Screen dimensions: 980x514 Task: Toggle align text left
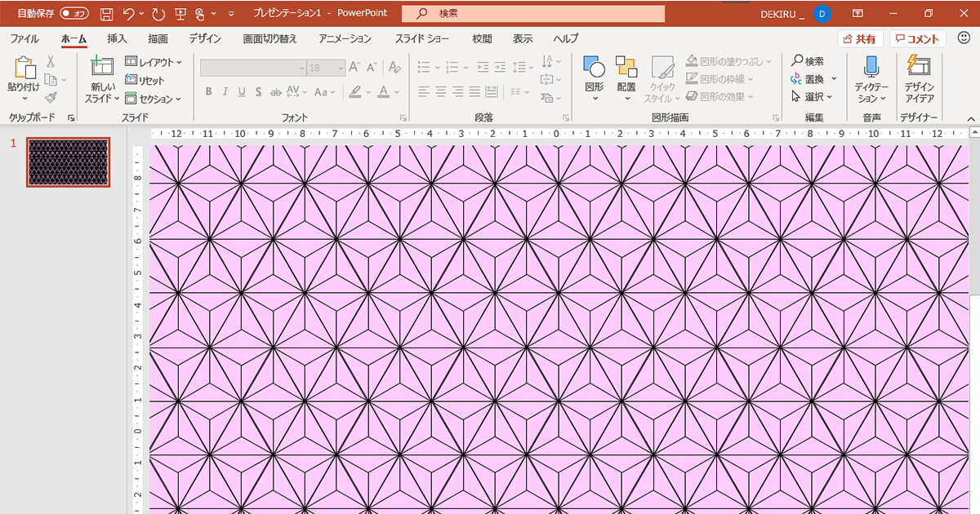point(424,91)
